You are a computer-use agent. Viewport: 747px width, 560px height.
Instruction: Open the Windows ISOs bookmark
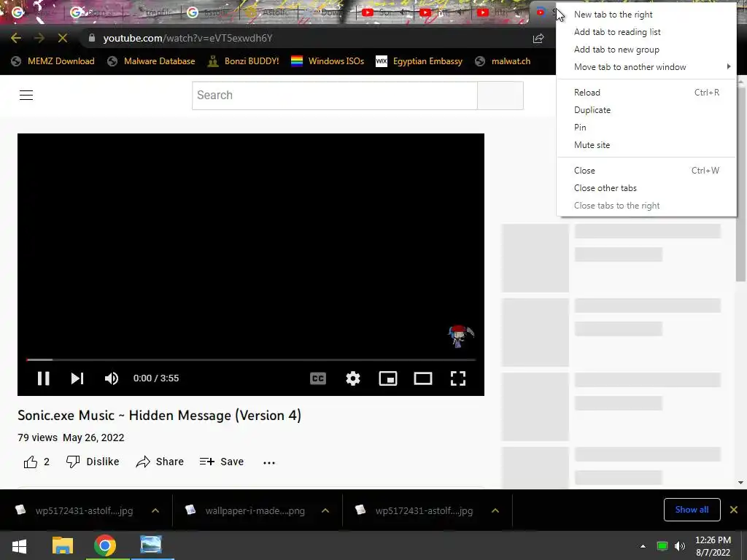click(x=328, y=61)
